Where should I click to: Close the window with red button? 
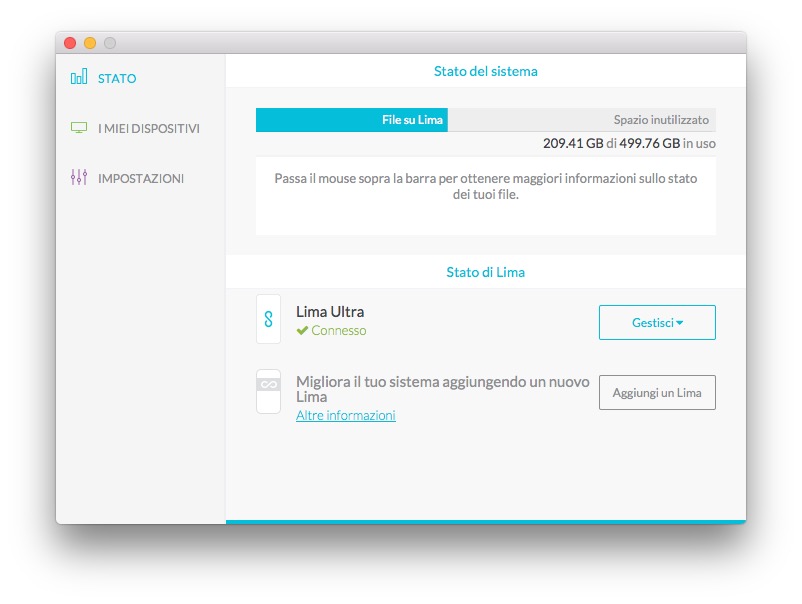pyautogui.click(x=70, y=43)
